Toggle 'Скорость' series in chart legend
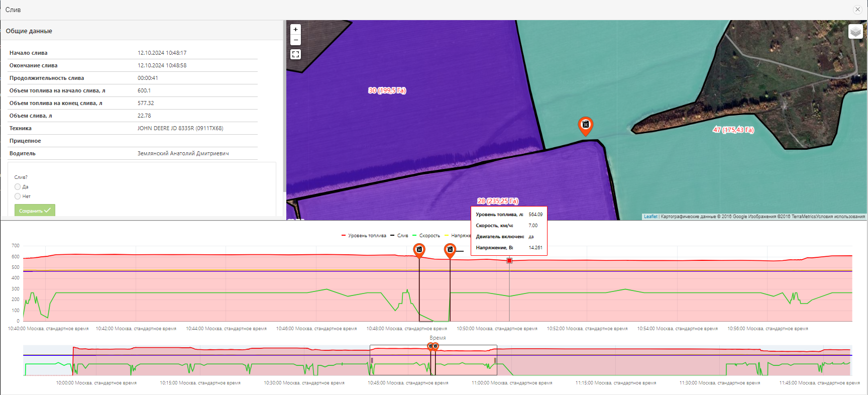The width and height of the screenshot is (868, 395). (429, 236)
